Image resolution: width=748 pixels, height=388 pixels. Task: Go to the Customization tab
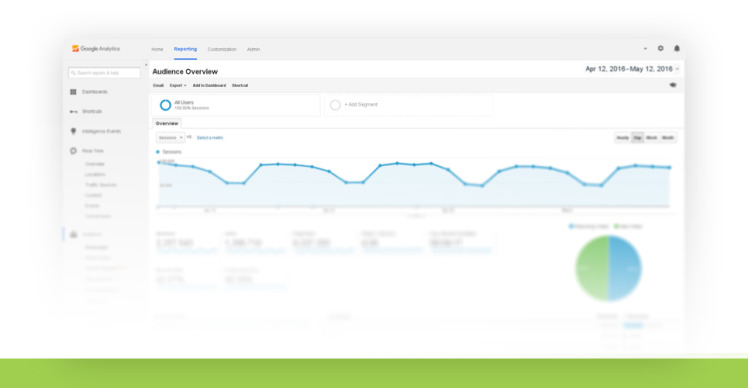click(x=222, y=49)
